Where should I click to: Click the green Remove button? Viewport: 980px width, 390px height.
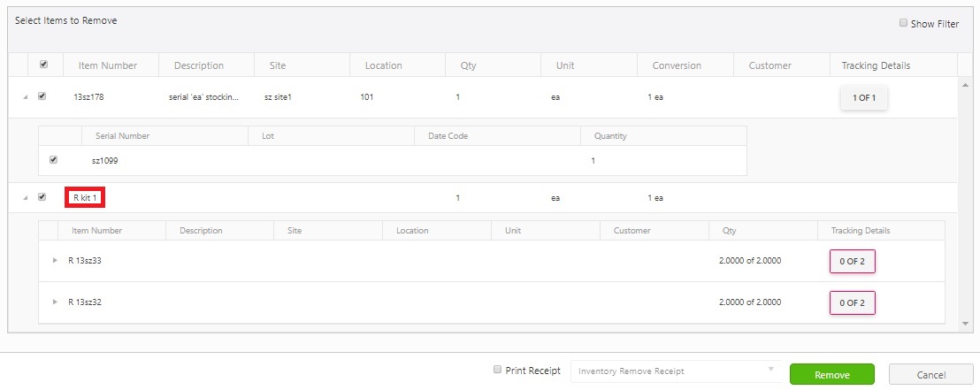coord(831,375)
